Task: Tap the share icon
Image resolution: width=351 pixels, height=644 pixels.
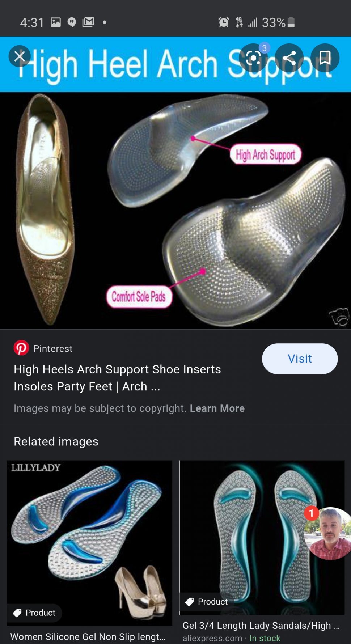Action: [289, 58]
